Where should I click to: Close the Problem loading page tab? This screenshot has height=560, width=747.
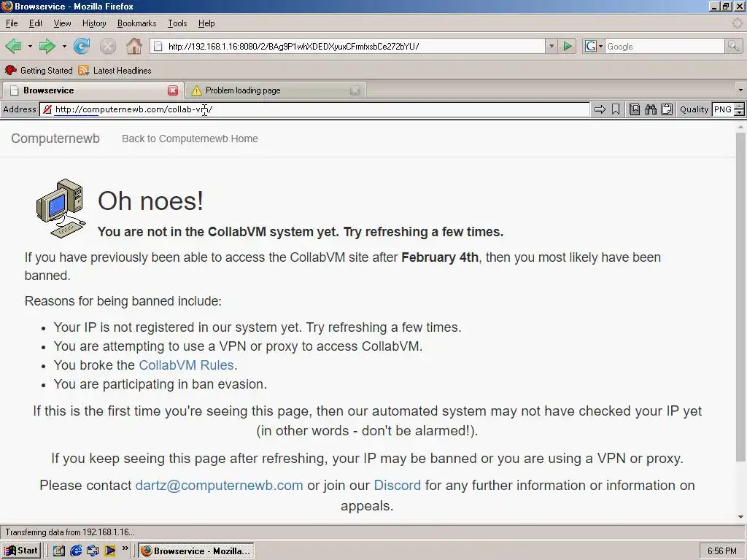tap(355, 90)
